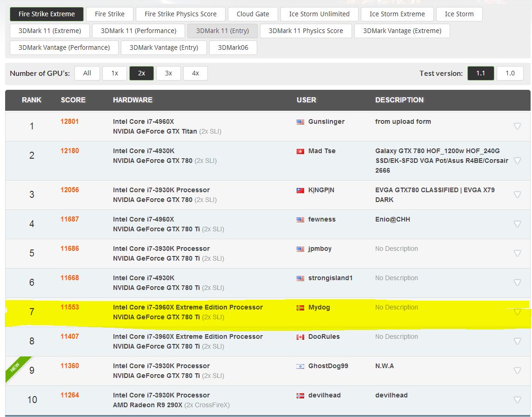Open the score 12056 result
The width and height of the screenshot is (532, 417).
[x=70, y=190]
